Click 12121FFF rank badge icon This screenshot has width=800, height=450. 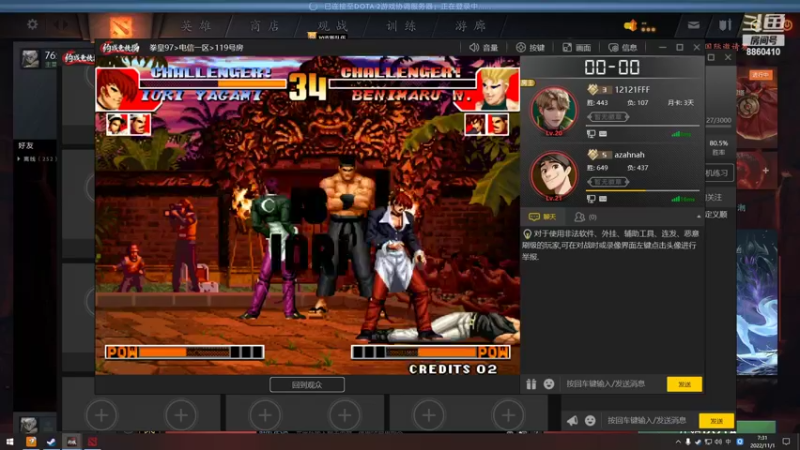593,90
